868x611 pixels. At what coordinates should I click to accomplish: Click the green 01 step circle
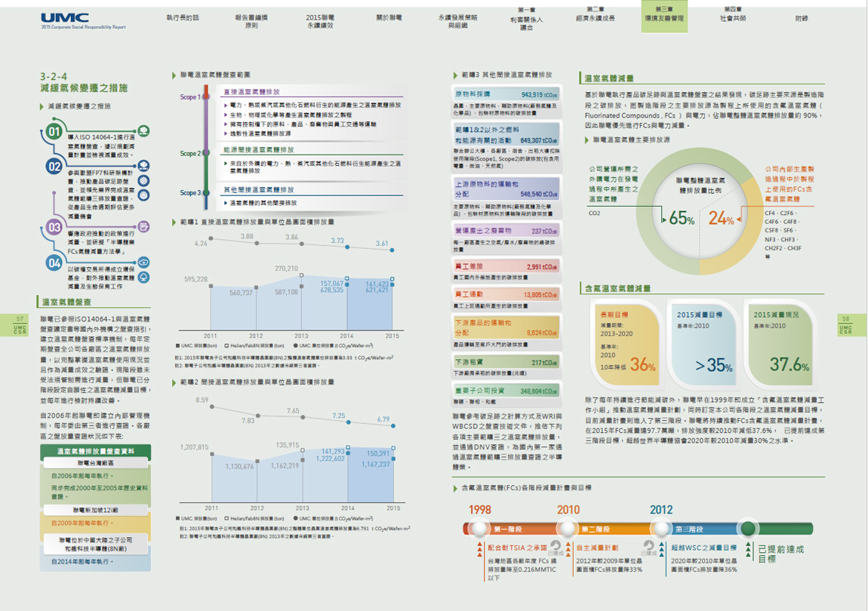click(x=54, y=133)
